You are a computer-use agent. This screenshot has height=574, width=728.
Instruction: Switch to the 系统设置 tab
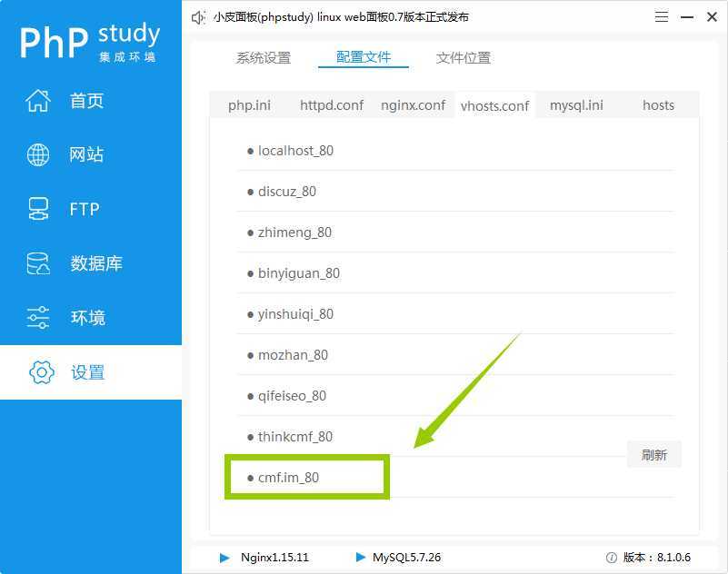264,57
